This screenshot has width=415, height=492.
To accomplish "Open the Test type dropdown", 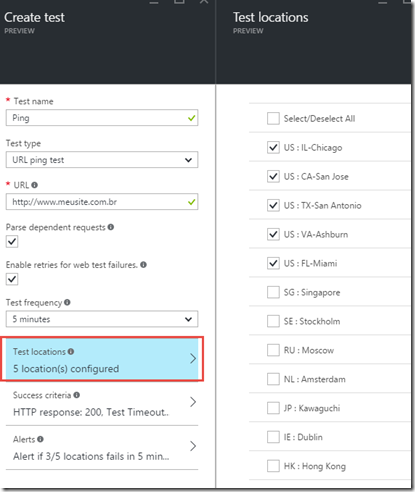I will [102, 160].
